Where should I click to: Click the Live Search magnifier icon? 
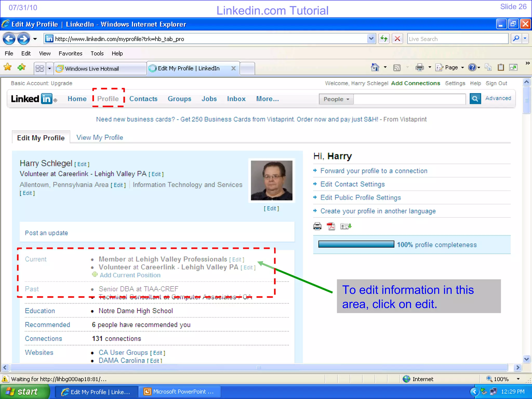coord(516,39)
